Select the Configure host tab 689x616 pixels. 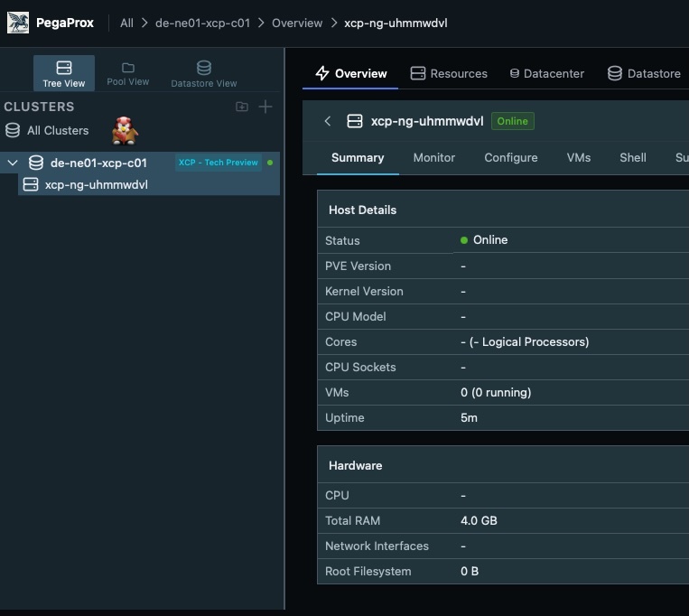pyautogui.click(x=510, y=158)
